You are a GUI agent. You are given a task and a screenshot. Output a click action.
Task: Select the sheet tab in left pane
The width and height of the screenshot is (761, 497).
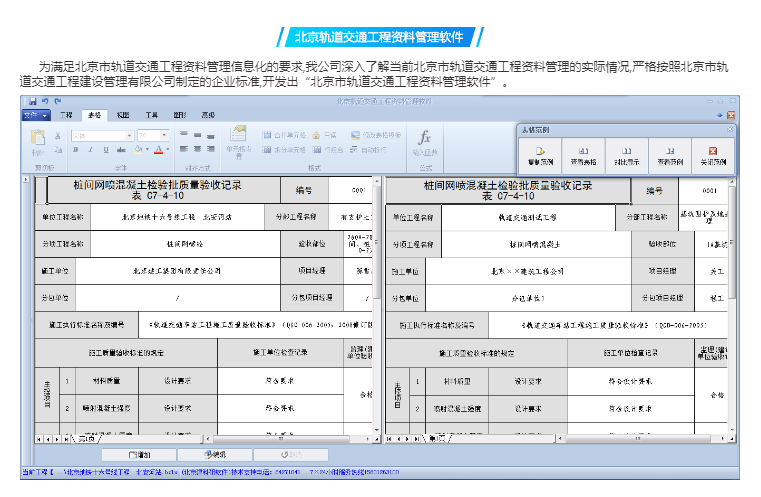pos(87,439)
